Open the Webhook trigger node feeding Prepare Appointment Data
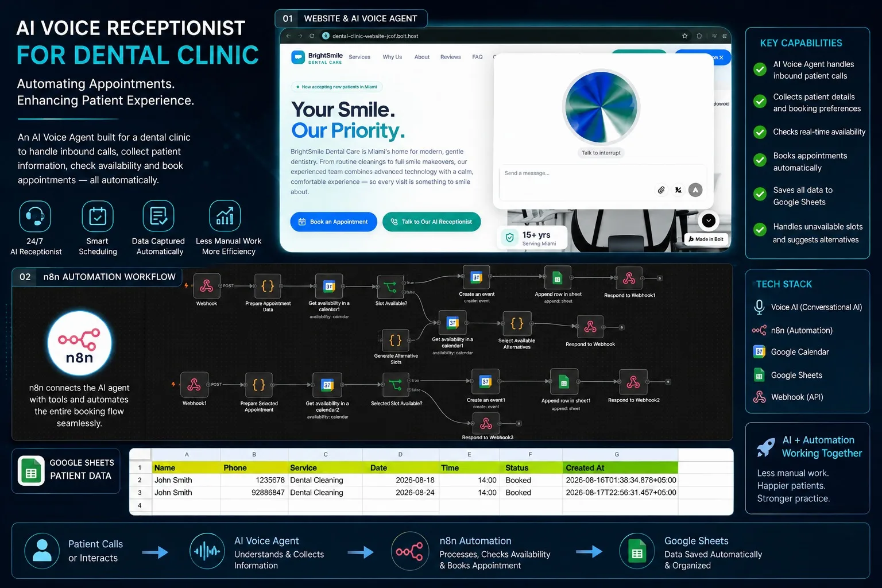This screenshot has height=588, width=882. (207, 285)
